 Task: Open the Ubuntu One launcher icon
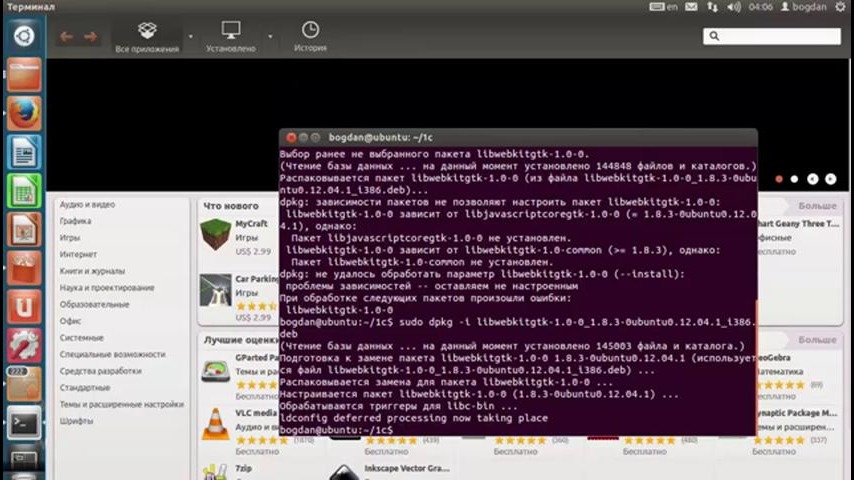click(x=24, y=308)
